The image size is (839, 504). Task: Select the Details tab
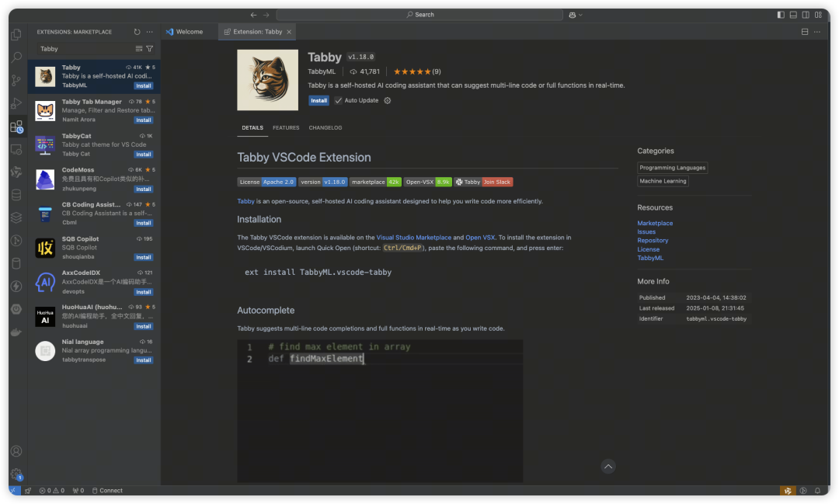click(252, 128)
